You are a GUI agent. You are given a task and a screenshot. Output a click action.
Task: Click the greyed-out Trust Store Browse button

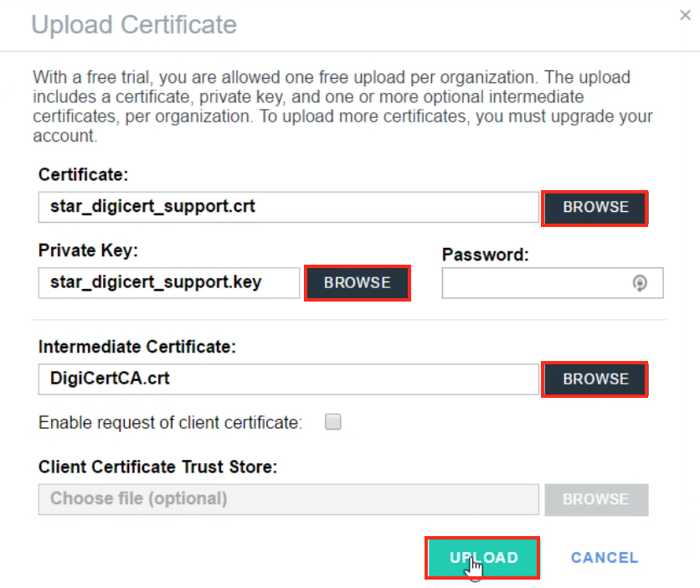595,499
